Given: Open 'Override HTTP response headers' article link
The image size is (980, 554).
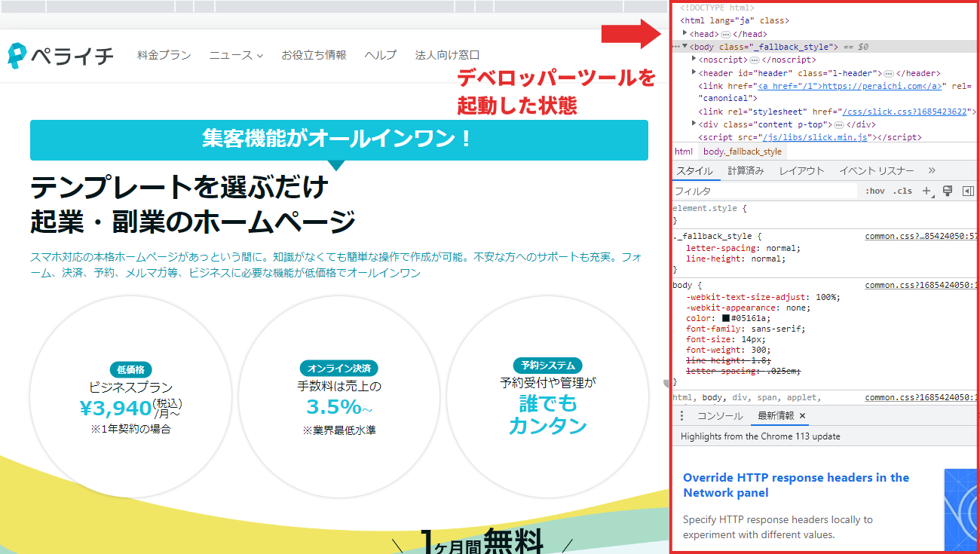Looking at the screenshot, I should pos(796,485).
